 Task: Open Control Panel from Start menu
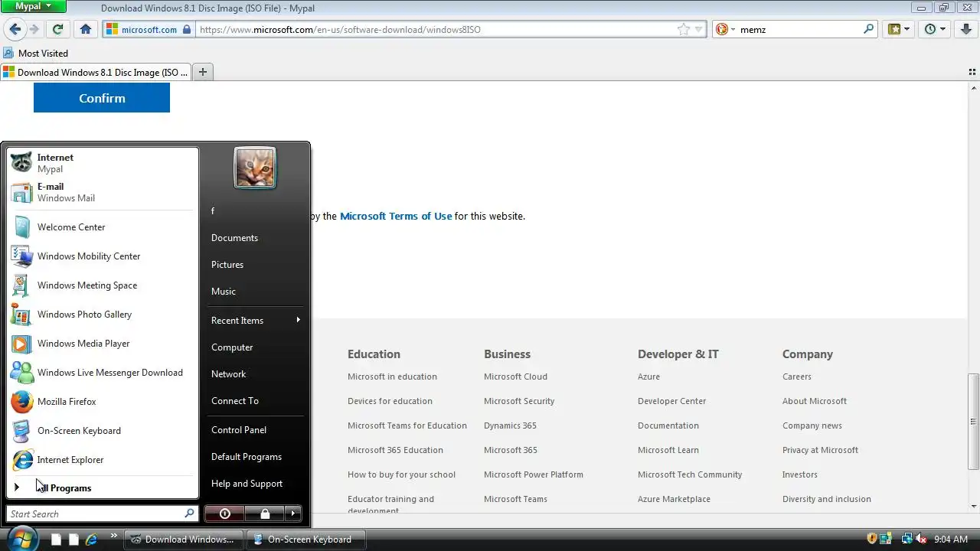(255, 430)
